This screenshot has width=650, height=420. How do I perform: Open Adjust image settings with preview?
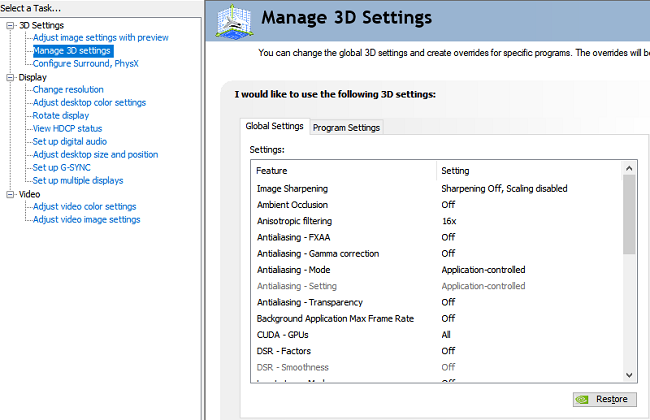click(100, 37)
